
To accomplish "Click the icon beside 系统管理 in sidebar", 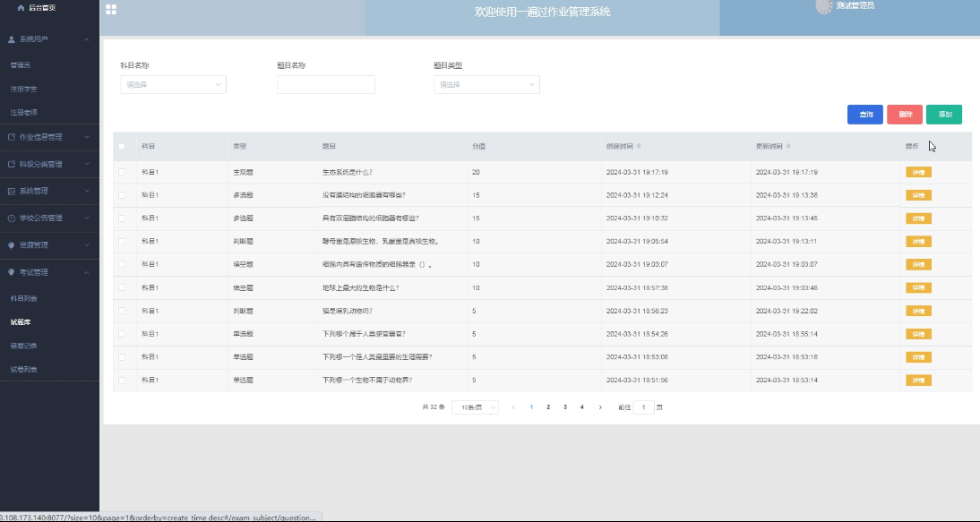I will click(12, 191).
